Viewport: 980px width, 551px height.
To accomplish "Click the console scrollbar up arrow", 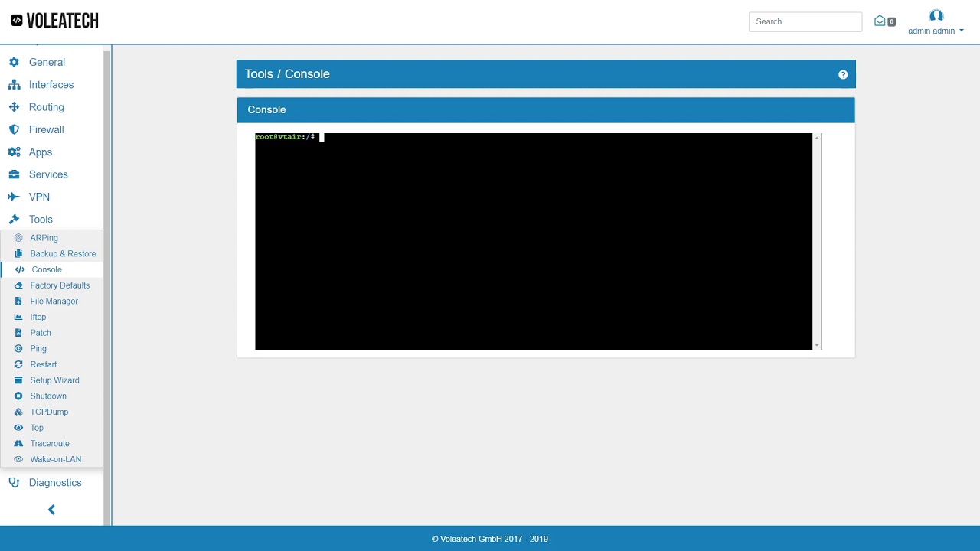I will [817, 138].
